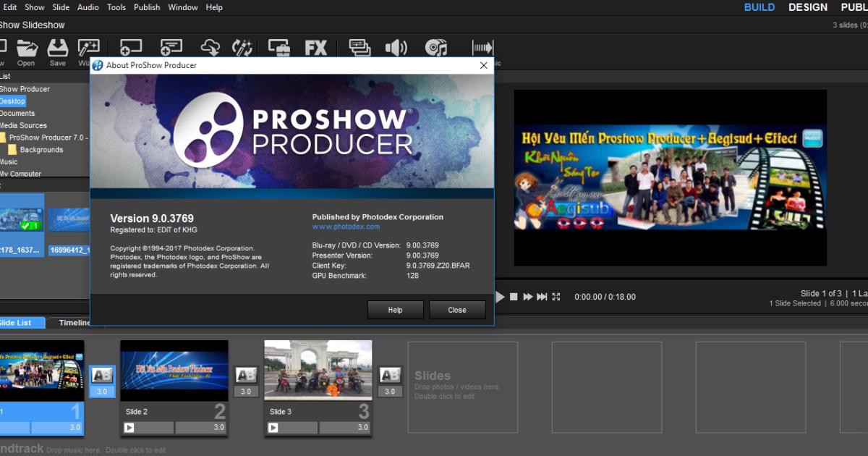The image size is (868, 456).
Task: Open the Edit menu
Action: (x=10, y=7)
